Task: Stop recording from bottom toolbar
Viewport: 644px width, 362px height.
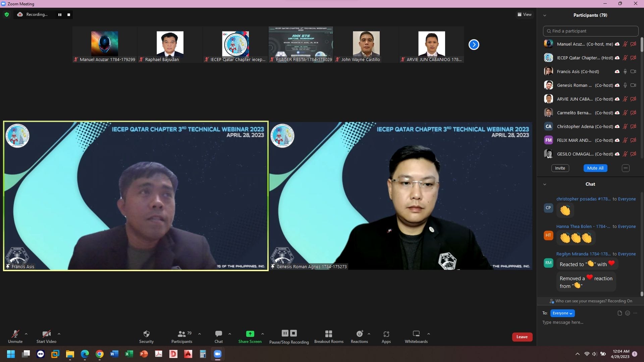Action: [x=293, y=333]
